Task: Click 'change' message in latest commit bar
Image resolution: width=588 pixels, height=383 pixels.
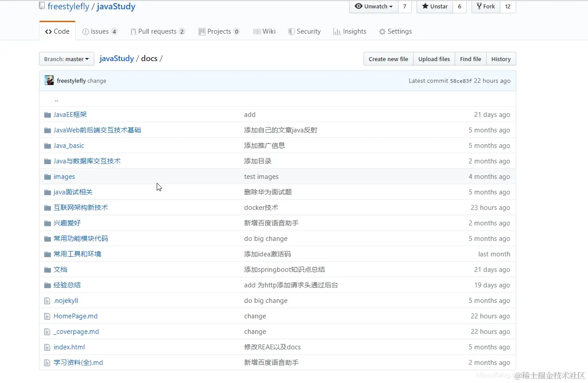Action: [x=97, y=81]
